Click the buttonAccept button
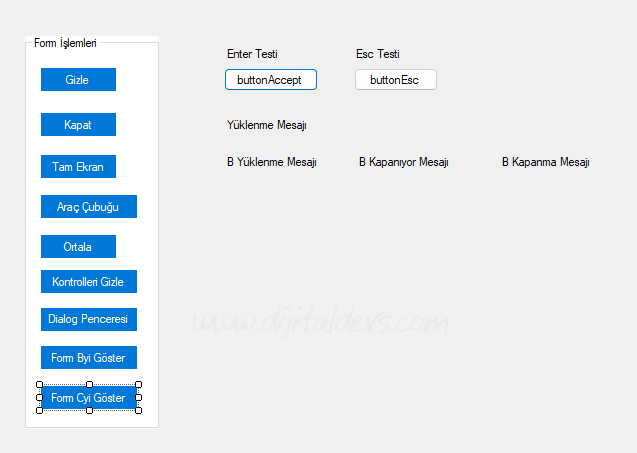The width and height of the screenshot is (637, 453). [x=270, y=80]
